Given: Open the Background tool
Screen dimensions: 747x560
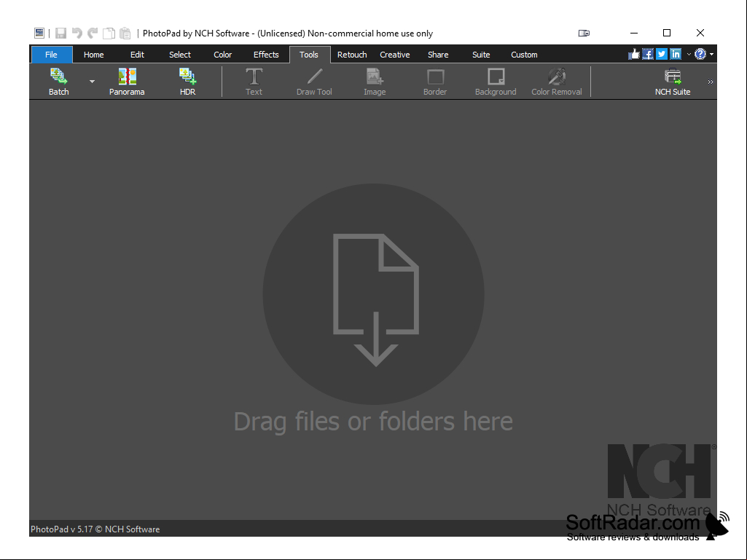Looking at the screenshot, I should pos(496,82).
